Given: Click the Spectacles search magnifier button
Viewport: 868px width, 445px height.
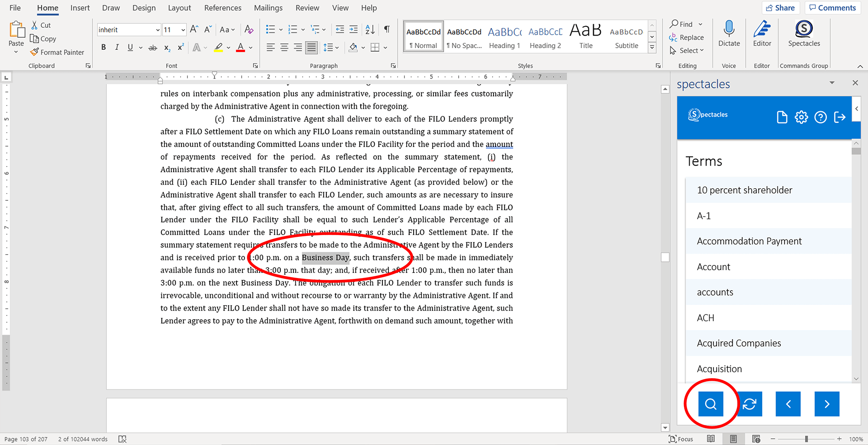Looking at the screenshot, I should coord(710,404).
